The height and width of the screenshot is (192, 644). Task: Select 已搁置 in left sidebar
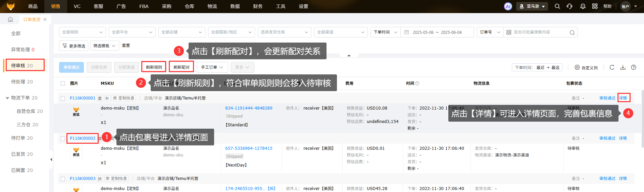click(22, 170)
